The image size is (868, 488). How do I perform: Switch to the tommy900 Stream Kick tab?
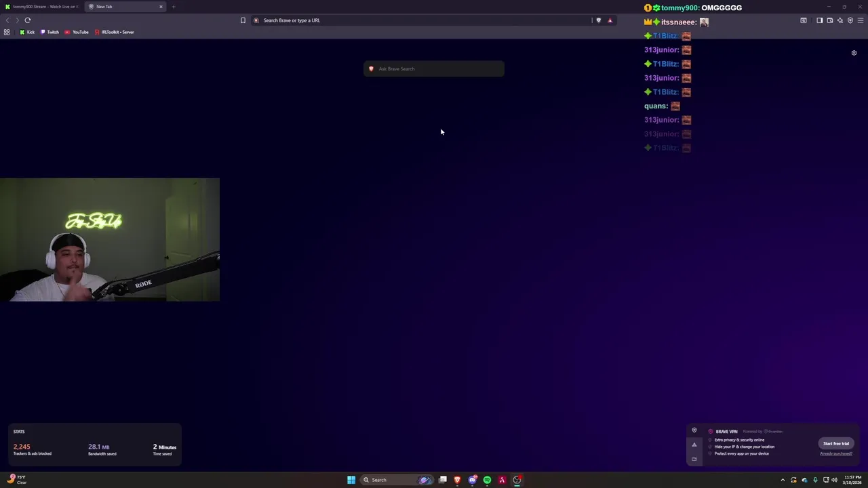coord(42,7)
